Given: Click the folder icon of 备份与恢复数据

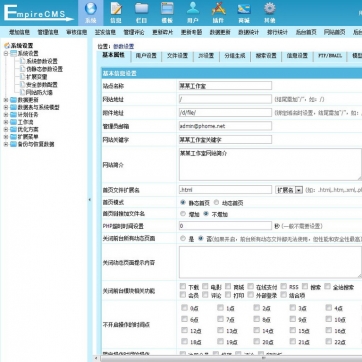Looking at the screenshot, I should pos(13,144).
